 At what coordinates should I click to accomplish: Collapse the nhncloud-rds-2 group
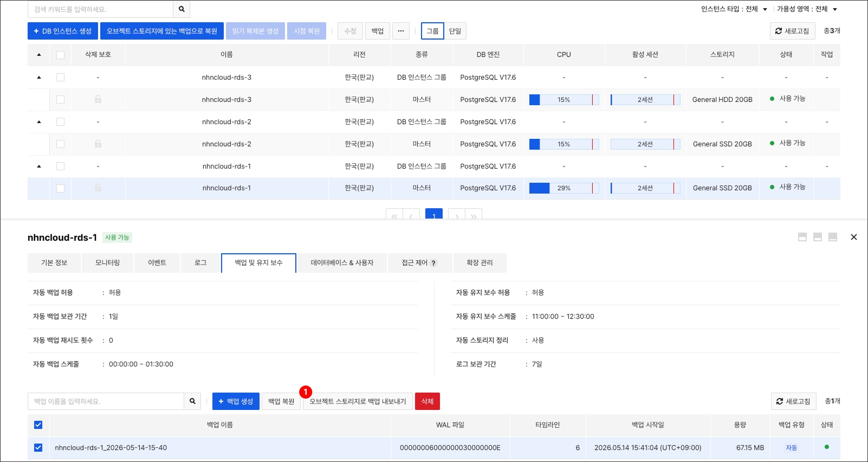39,121
